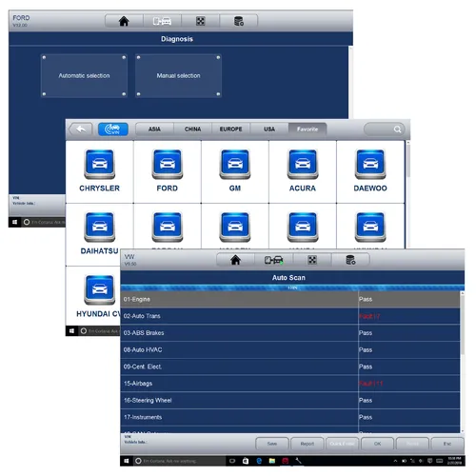Choose Automatic selection
476x476 pixels.
(84, 75)
